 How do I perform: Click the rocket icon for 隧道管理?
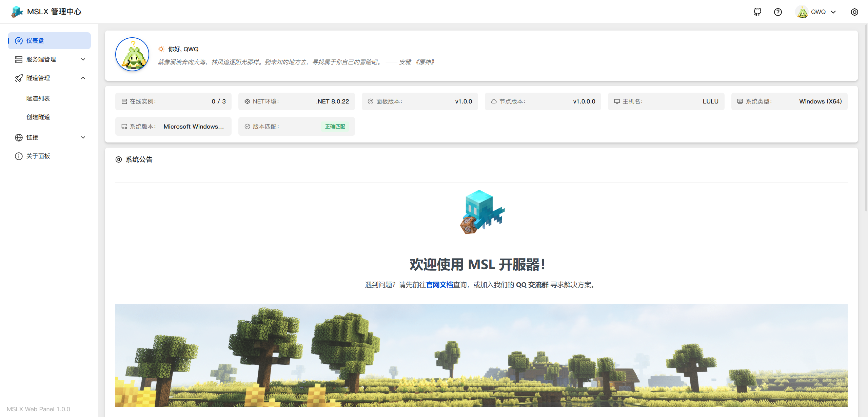tap(19, 78)
